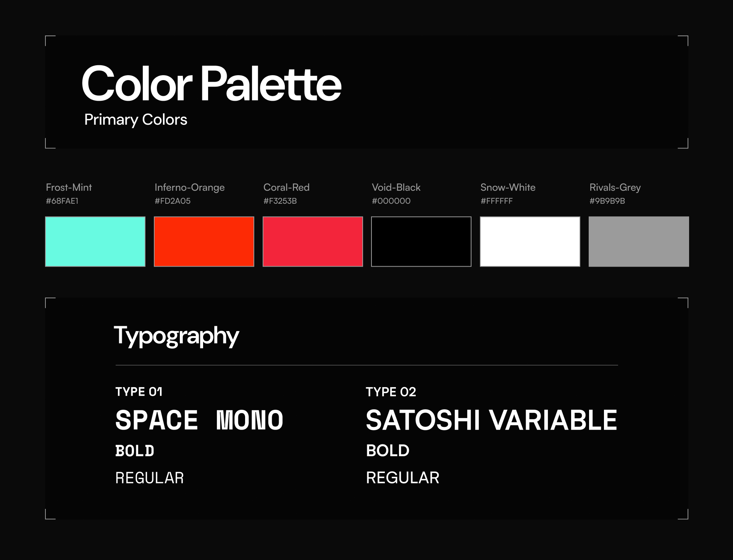Click the #9B9B9B hex label

click(x=607, y=201)
